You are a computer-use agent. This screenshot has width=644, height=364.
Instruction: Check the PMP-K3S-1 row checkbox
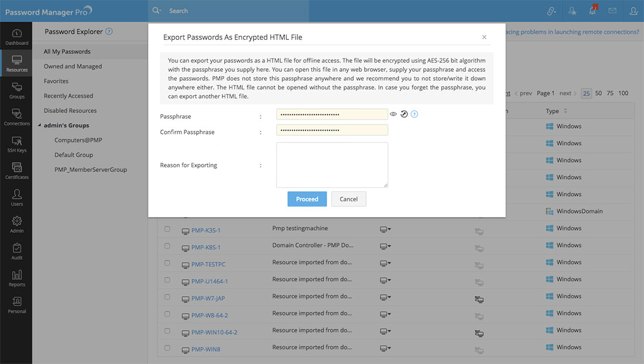167,229
